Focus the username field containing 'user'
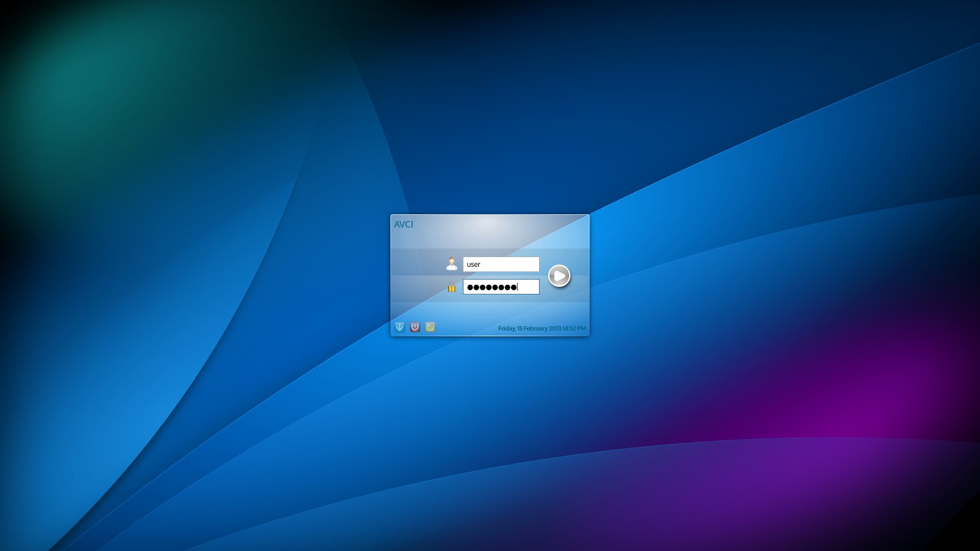This screenshot has width=980, height=551. point(501,264)
